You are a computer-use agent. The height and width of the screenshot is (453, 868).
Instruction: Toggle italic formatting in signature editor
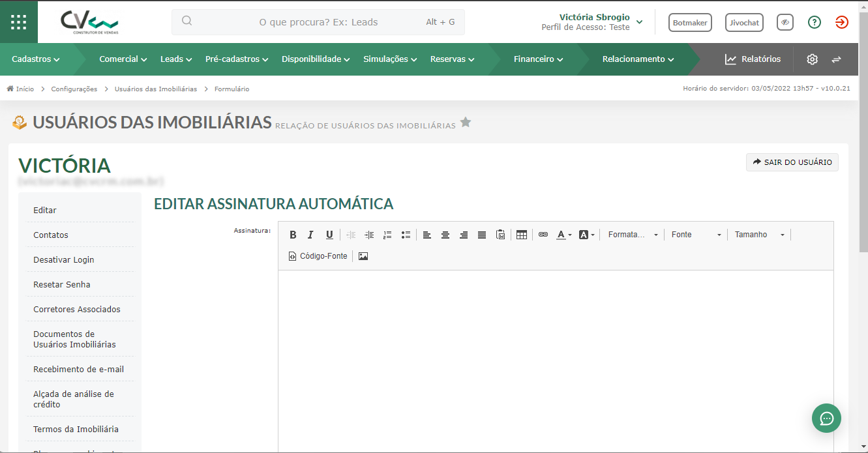[x=311, y=235]
